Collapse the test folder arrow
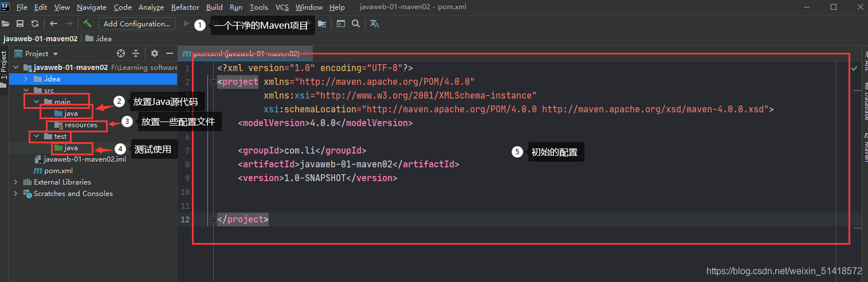The height and width of the screenshot is (282, 868). 36,136
